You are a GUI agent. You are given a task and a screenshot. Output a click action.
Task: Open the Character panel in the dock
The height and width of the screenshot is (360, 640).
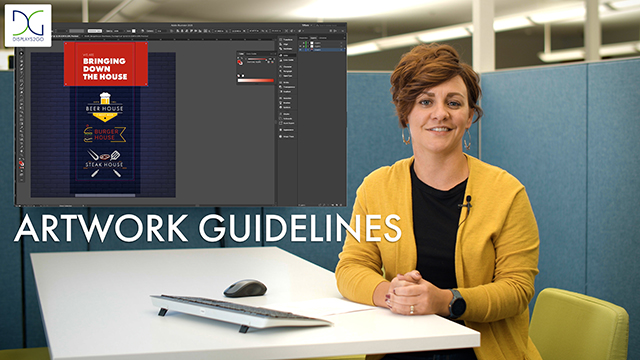[288, 67]
